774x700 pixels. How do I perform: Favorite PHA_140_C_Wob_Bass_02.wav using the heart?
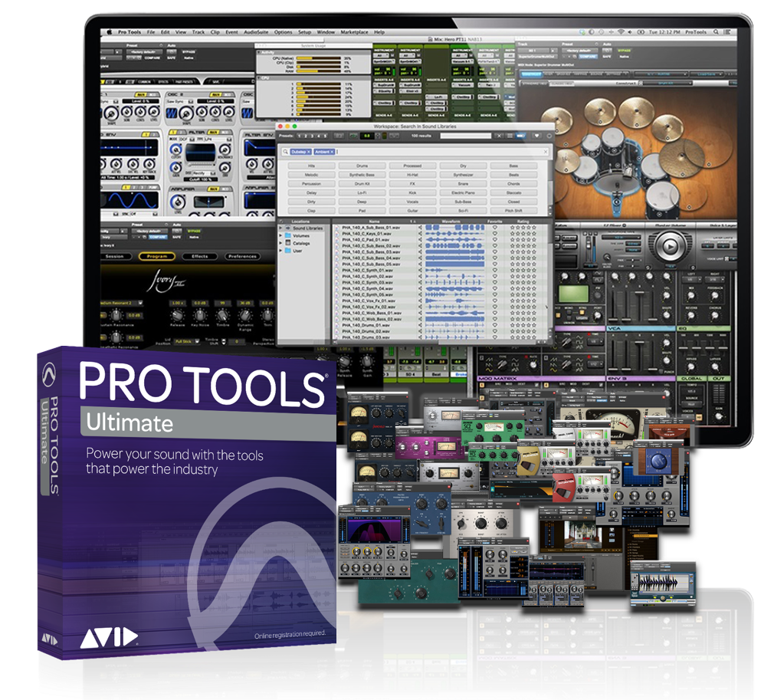[495, 319]
